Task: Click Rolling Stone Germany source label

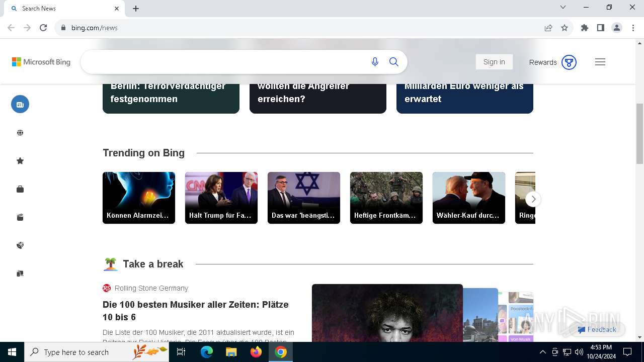Action: [151, 288]
